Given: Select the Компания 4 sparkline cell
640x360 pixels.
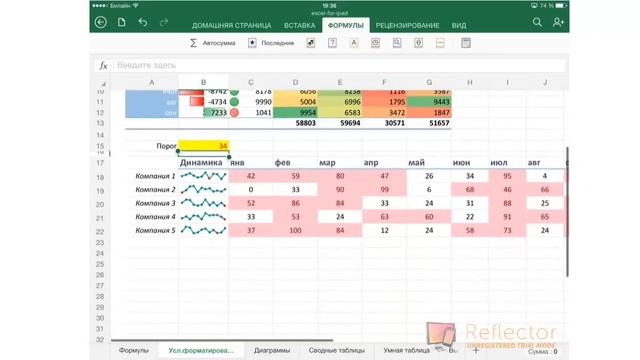Looking at the screenshot, I should pyautogui.click(x=203, y=217).
